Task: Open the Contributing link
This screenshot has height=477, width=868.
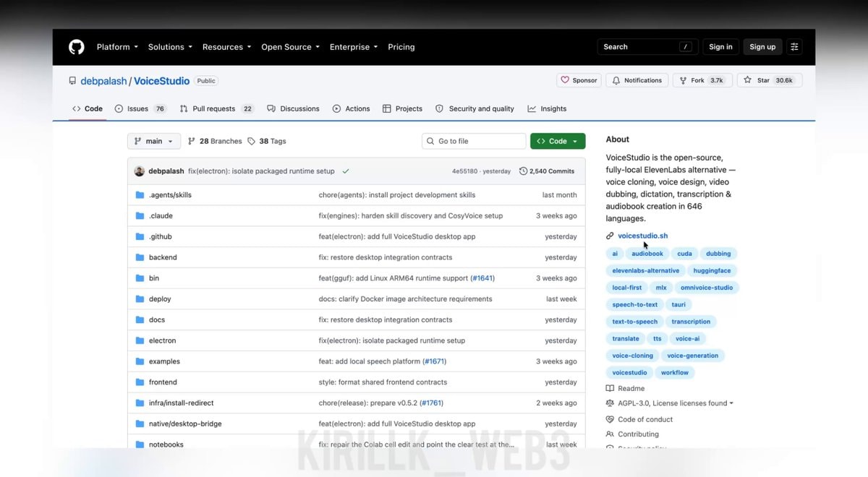Action: coord(632,434)
